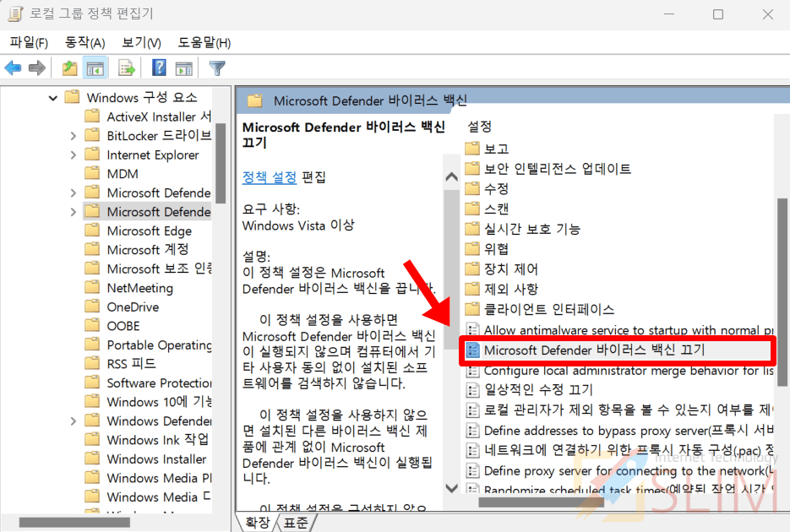Select Define addresses to bypass proxy server

[629, 431]
